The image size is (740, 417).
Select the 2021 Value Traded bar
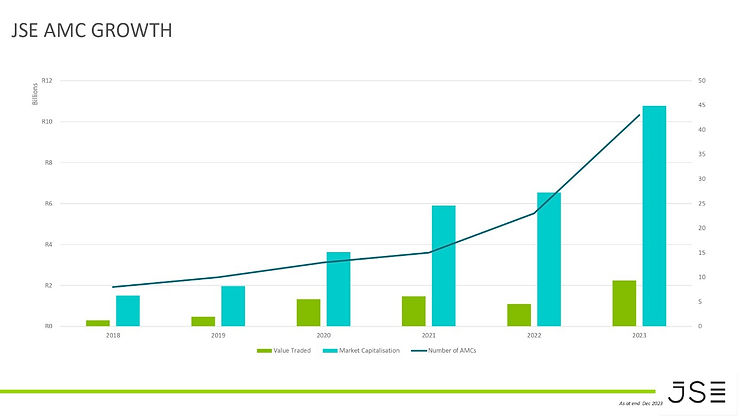point(414,311)
